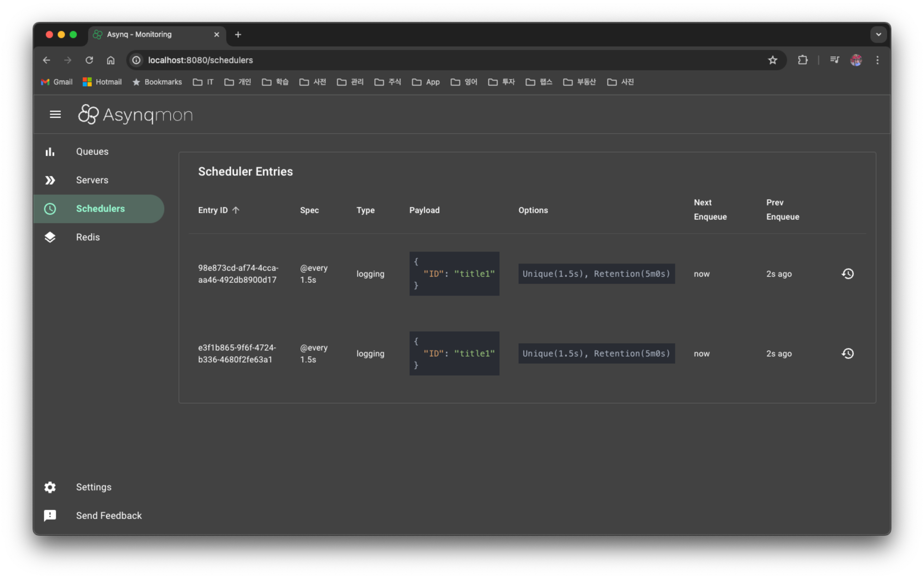The height and width of the screenshot is (579, 924).
Task: Toggle Entry ID sort order
Action: (x=219, y=210)
